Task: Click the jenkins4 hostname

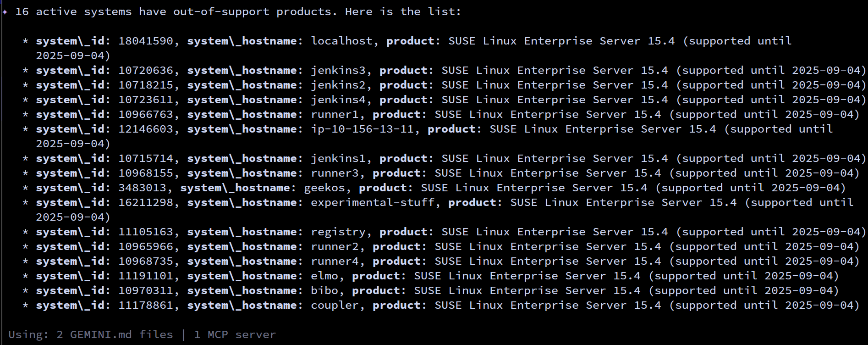Action: pos(338,100)
